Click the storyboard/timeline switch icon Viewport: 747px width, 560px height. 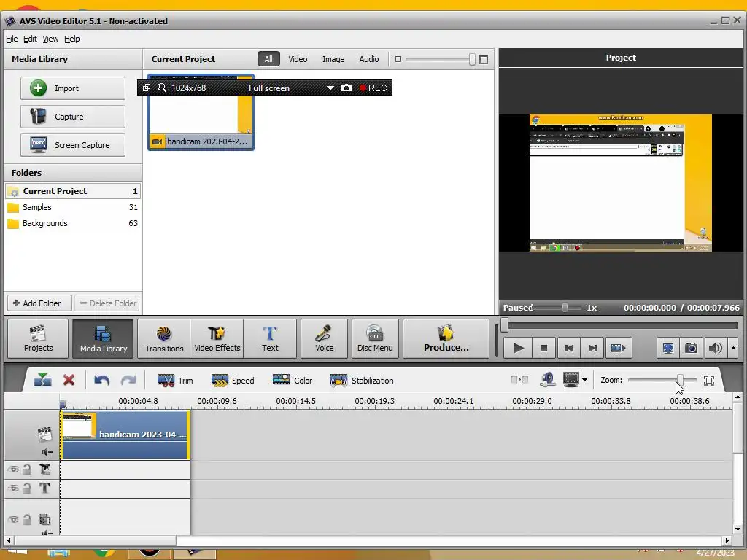(x=519, y=379)
